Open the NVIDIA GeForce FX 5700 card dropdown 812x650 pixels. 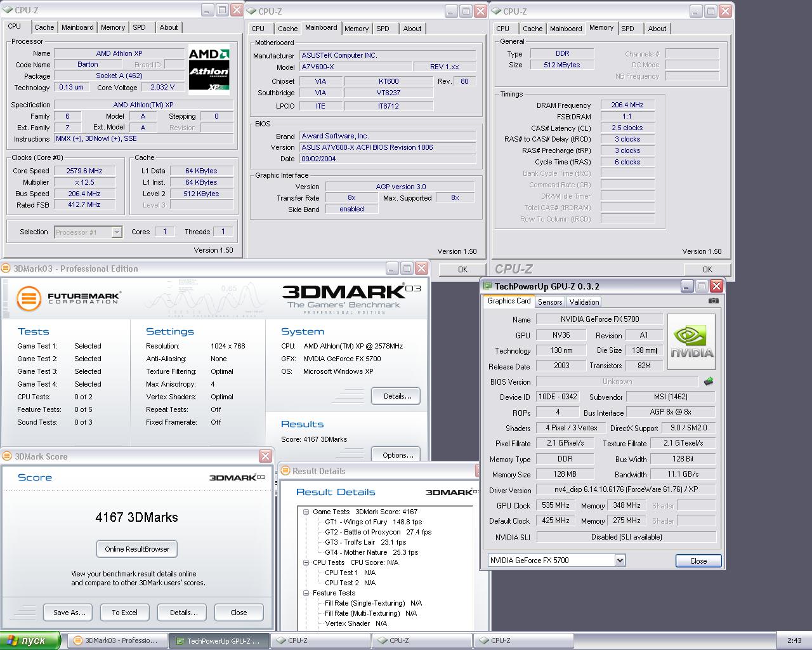click(620, 560)
